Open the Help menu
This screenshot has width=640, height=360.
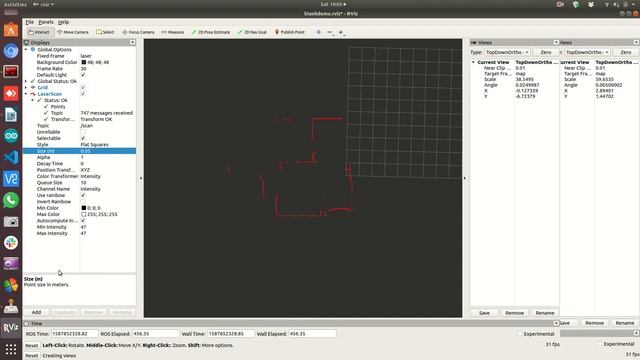tap(63, 22)
